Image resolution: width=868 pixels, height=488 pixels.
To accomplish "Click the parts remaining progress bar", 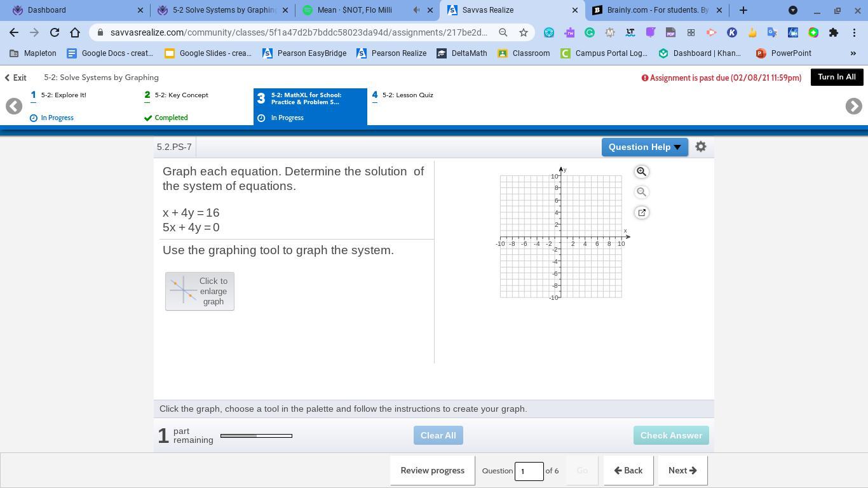I will [x=256, y=436].
